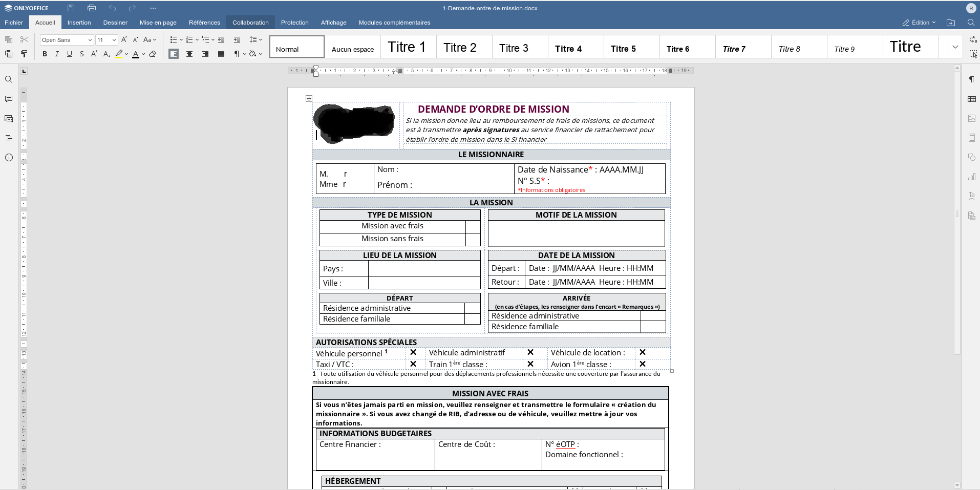
Task: Click the table move handle above logo
Action: pyautogui.click(x=309, y=98)
